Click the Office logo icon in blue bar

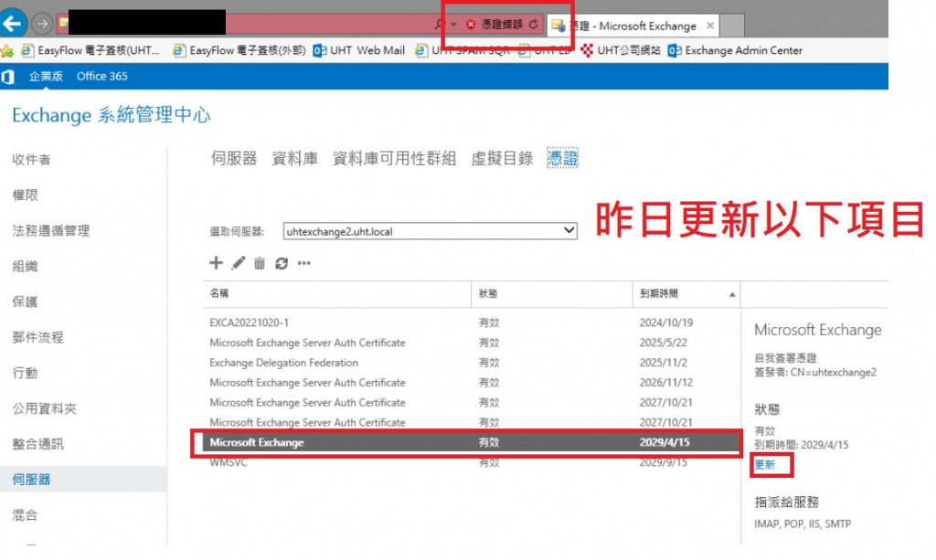[x=7, y=77]
